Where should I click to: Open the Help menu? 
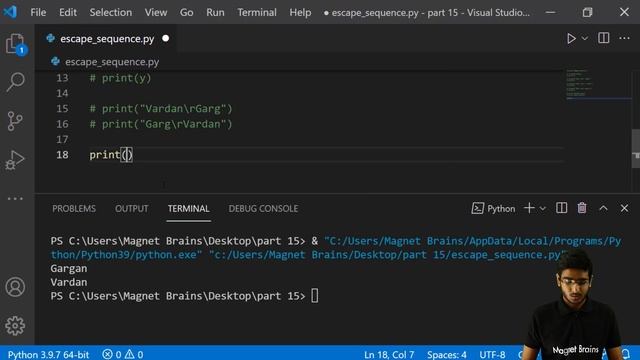300,13
